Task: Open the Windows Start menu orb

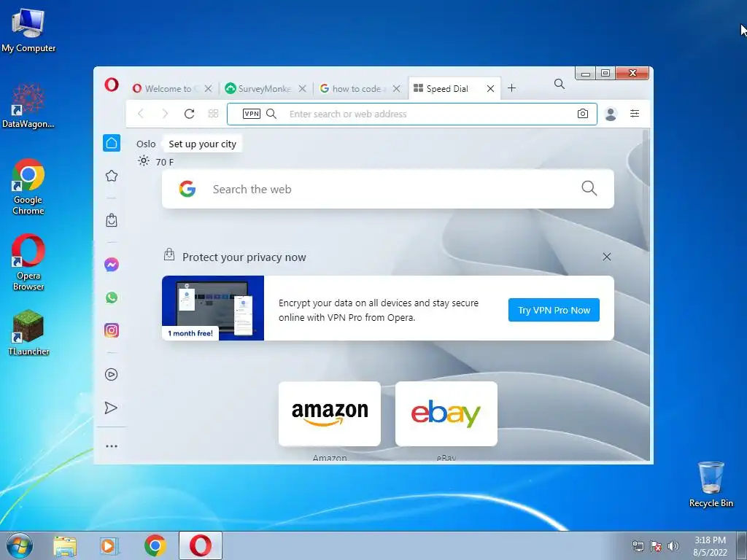Action: [x=20, y=545]
